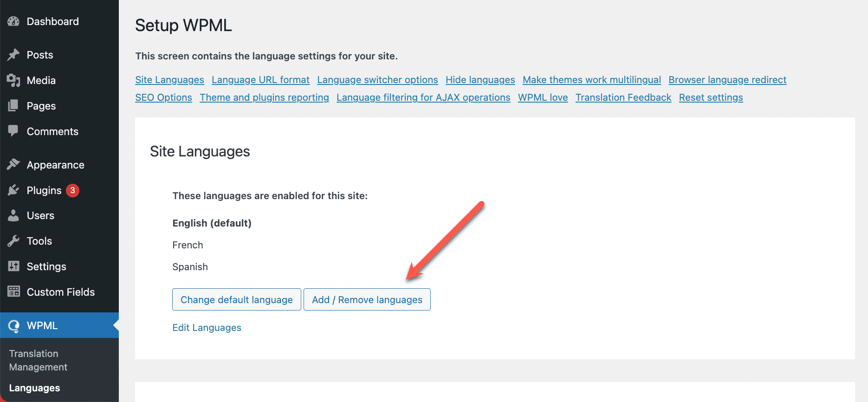868x402 pixels.
Task: Click the Reset settings link
Action: 711,97
